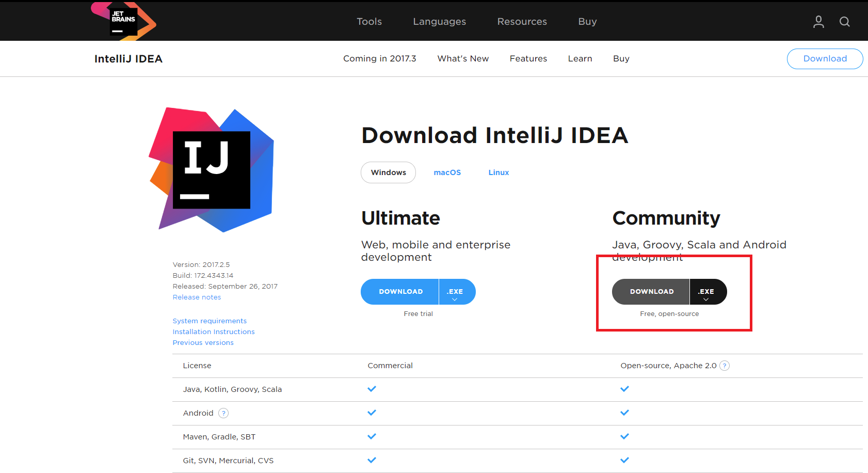Expand the Ultimate .EXE format dropdown
Image resolution: width=868 pixels, height=473 pixels.
pos(457,292)
